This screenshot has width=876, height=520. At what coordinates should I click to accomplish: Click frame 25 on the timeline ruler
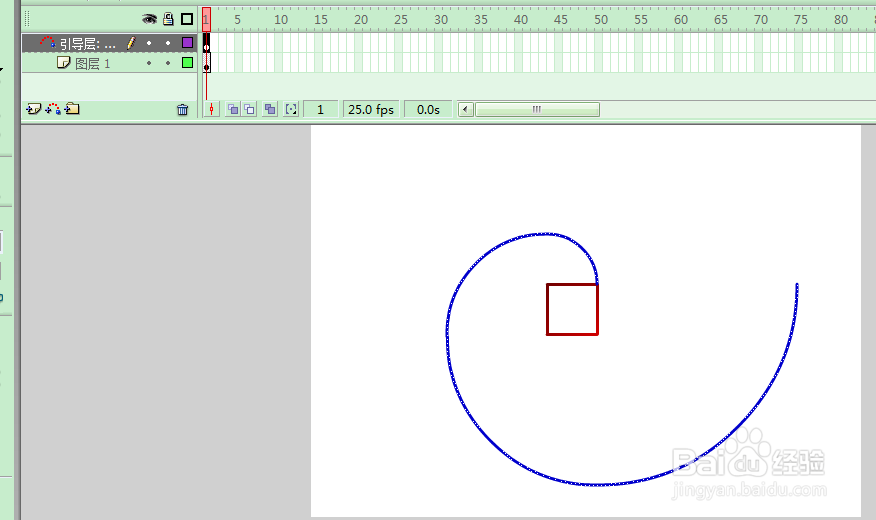[401, 20]
